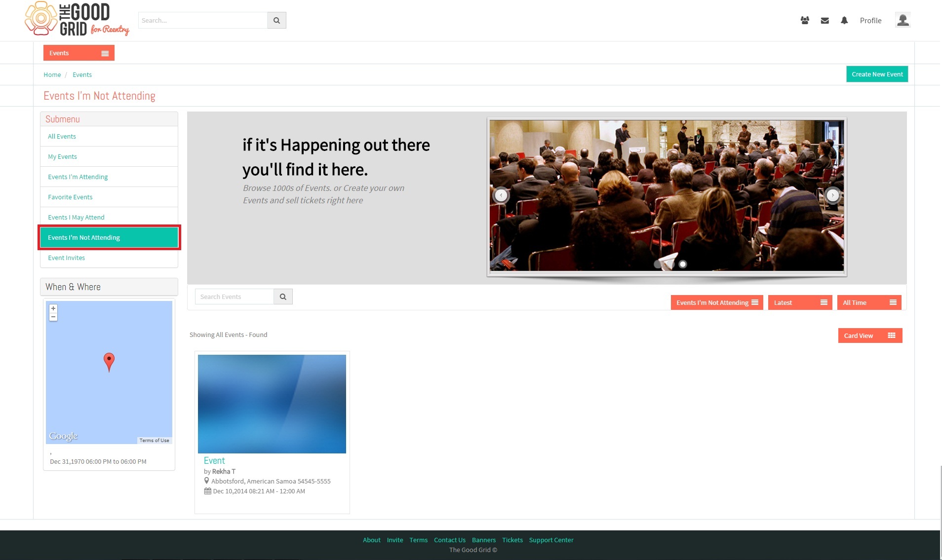Open Events I'm Not Attending filter dropdown
This screenshot has height=560, width=942.
tap(717, 302)
